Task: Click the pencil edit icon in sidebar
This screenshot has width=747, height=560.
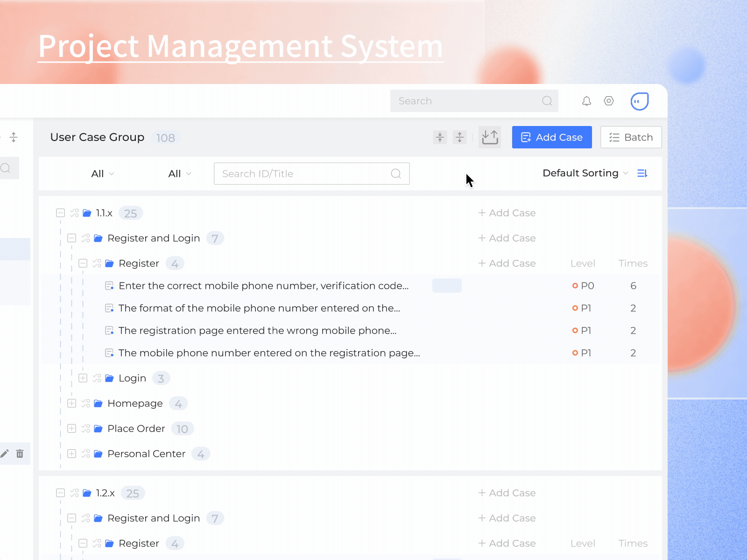Action: [x=5, y=454]
